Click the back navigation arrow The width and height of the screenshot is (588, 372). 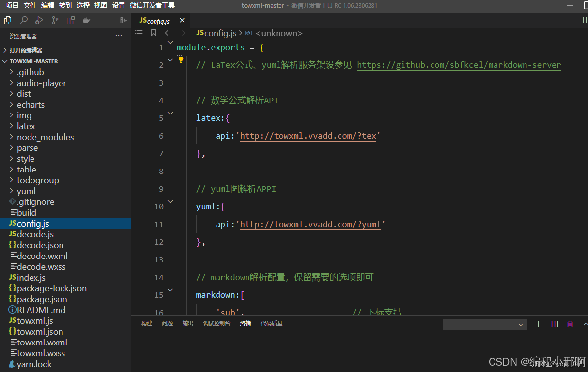[x=167, y=33]
